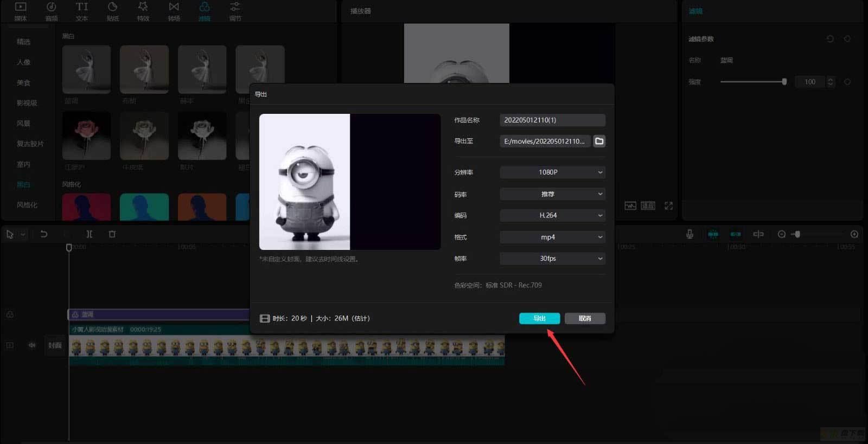Open the 编码 dropdown showing H.264
Image resolution: width=868 pixels, height=444 pixels.
pos(552,215)
